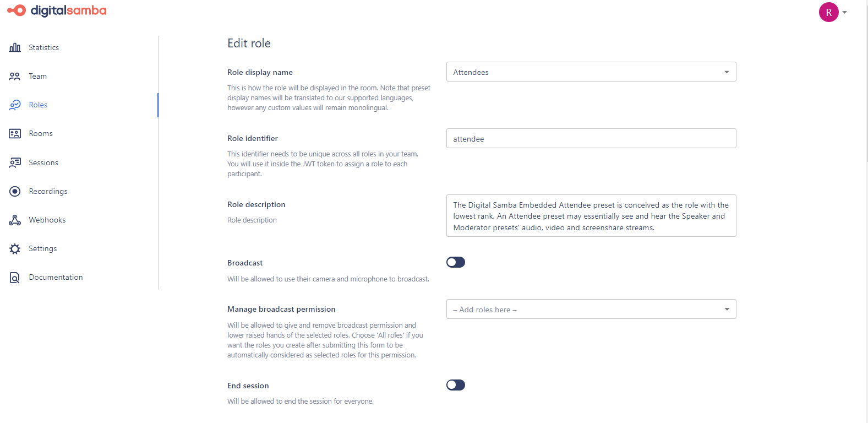The image size is (868, 423).
Task: Click the Settings gear icon
Action: [x=15, y=248]
